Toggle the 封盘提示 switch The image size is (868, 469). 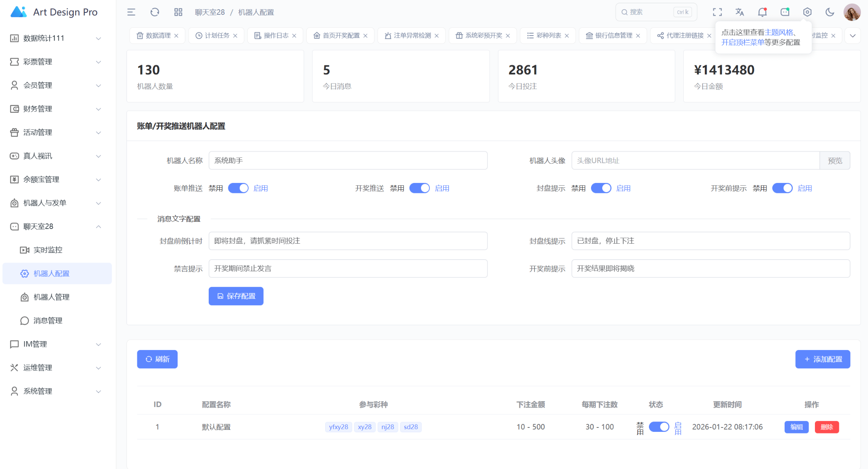click(601, 188)
